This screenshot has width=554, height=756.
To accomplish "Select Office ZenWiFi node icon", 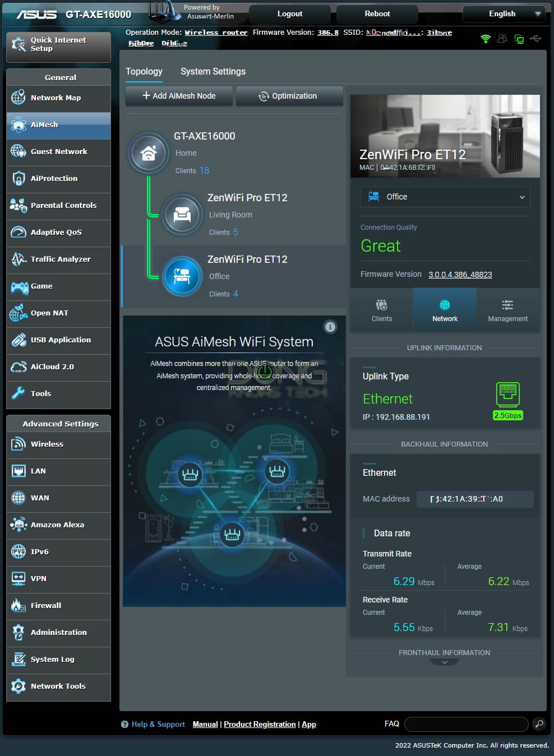I will [x=182, y=276].
